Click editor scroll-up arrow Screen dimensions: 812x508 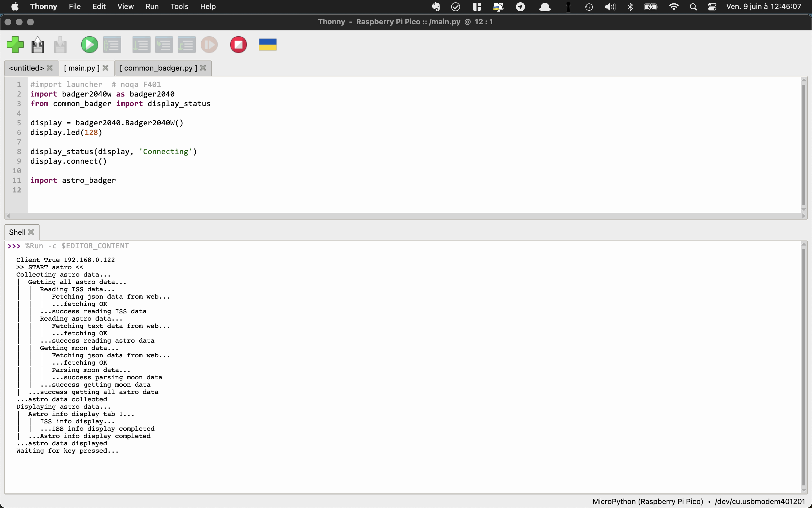coord(804,80)
